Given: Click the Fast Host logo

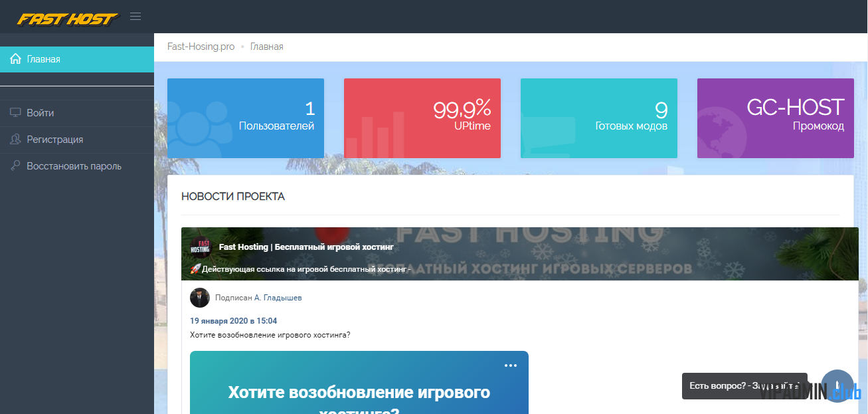Looking at the screenshot, I should tap(68, 19).
